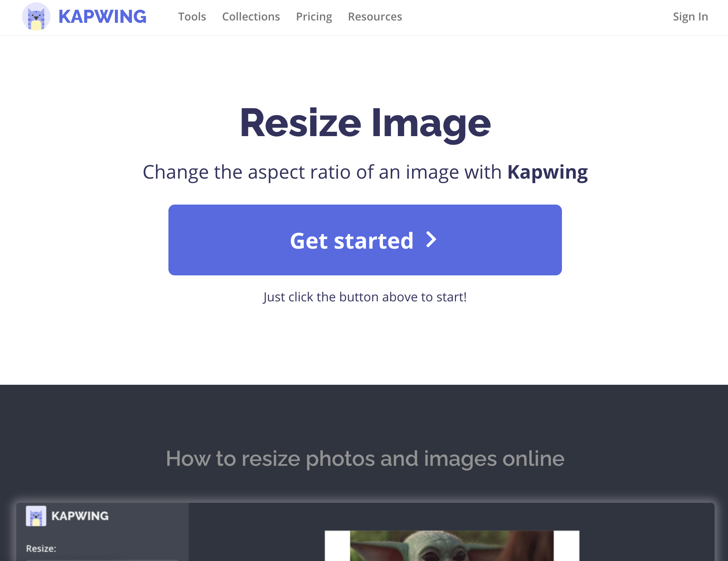This screenshot has width=728, height=561.
Task: Go to the Pricing page
Action: tap(314, 17)
